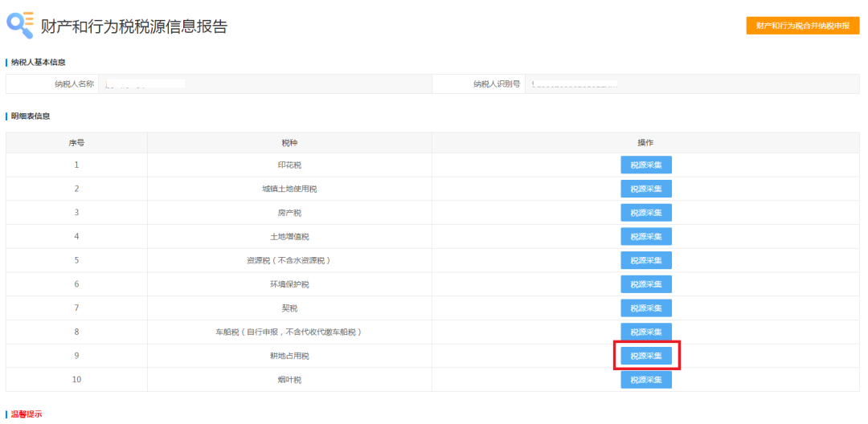Open 税源采集 for 城镇土地使用税

[x=645, y=190]
